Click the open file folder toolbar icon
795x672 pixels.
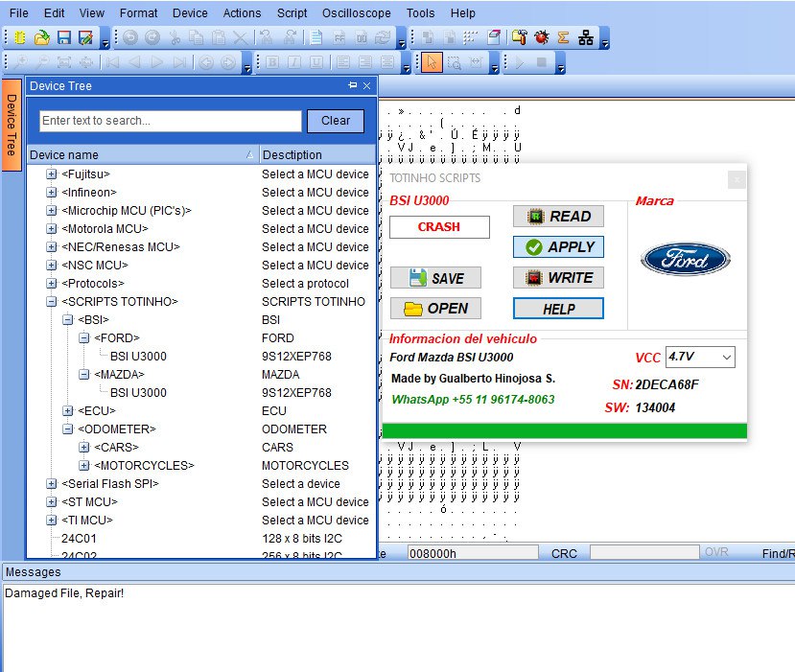click(x=42, y=38)
